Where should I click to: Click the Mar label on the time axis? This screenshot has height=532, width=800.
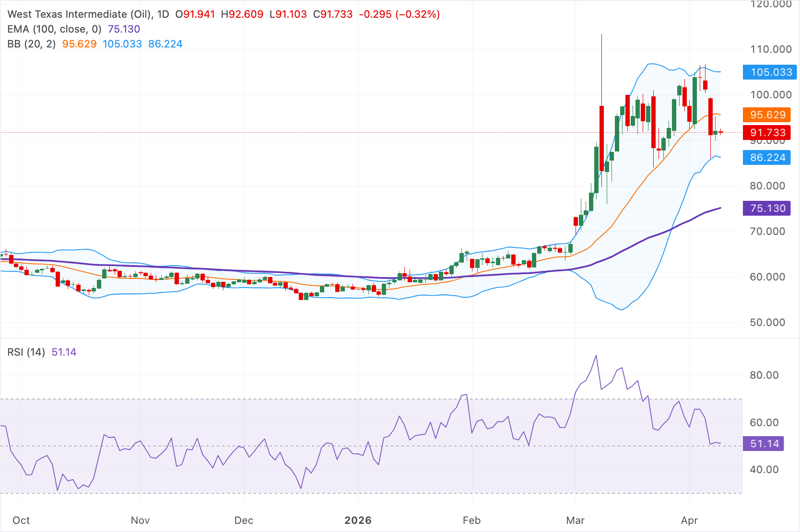coord(576,520)
